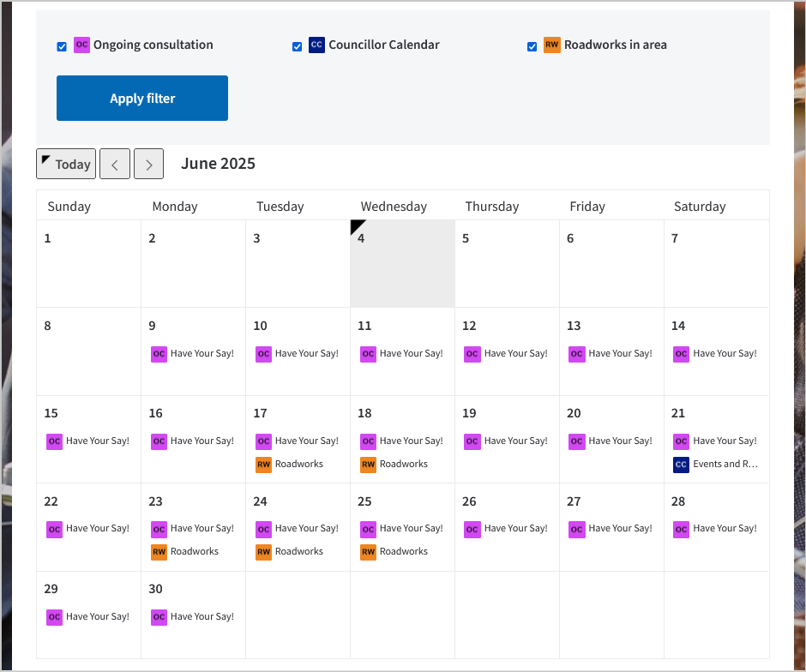Click the RW icon on June 17's Roadworks event
806x672 pixels.
[x=263, y=464]
